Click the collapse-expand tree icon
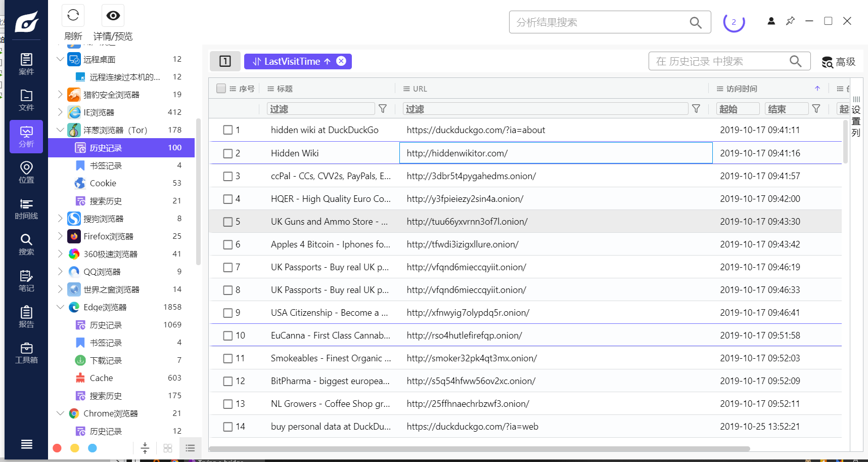Image resolution: width=868 pixels, height=462 pixels. click(x=145, y=448)
